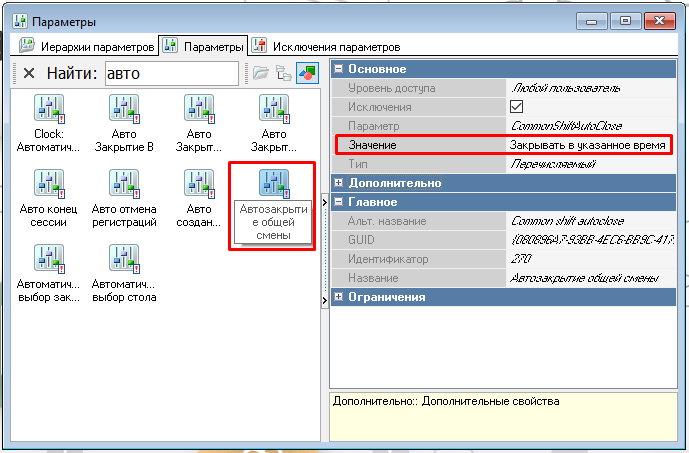Clear the search with the X icon
Screen dimensions: 689x453
(x=28, y=73)
